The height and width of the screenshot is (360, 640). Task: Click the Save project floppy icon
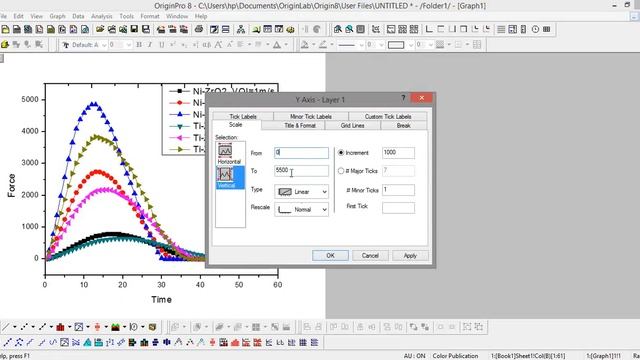(134, 29)
